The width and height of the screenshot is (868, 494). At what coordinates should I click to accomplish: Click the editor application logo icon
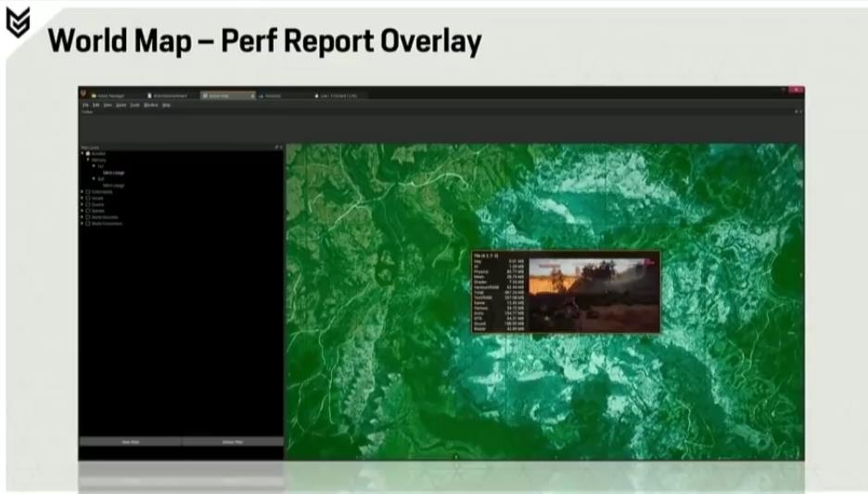pos(83,94)
